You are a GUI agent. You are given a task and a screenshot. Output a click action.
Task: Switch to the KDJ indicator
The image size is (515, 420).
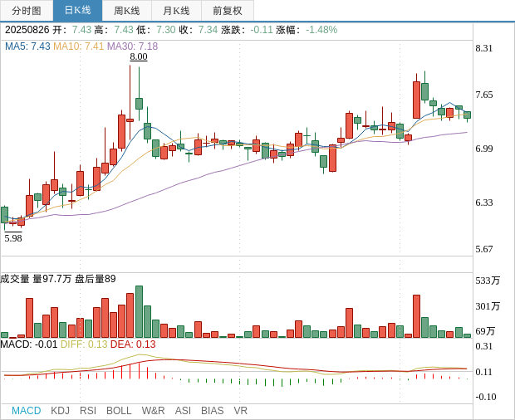pos(60,411)
